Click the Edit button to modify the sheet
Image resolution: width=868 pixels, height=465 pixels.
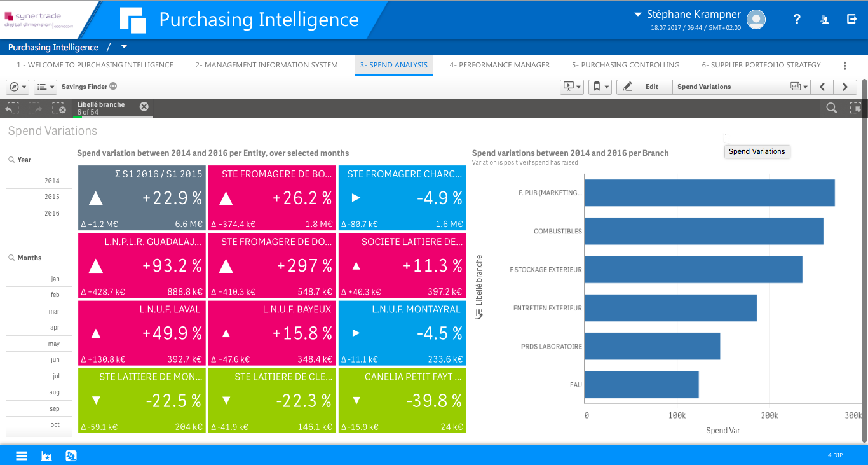pos(644,87)
